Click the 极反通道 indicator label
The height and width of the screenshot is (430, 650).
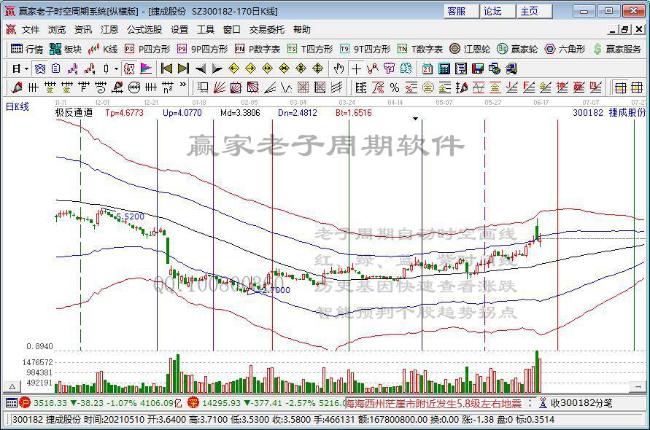(74, 112)
